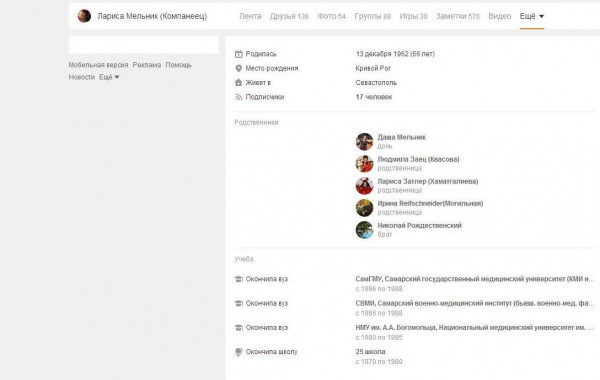Image resolution: width=600 pixels, height=380 pixels.
Task: Open Лариса Затлер avatar photo
Action: [364, 186]
